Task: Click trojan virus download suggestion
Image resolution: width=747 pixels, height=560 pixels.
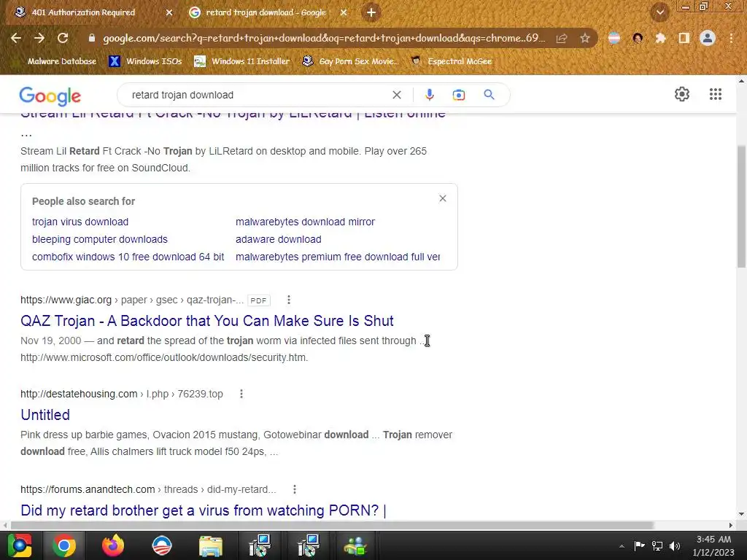Action: pyautogui.click(x=80, y=222)
